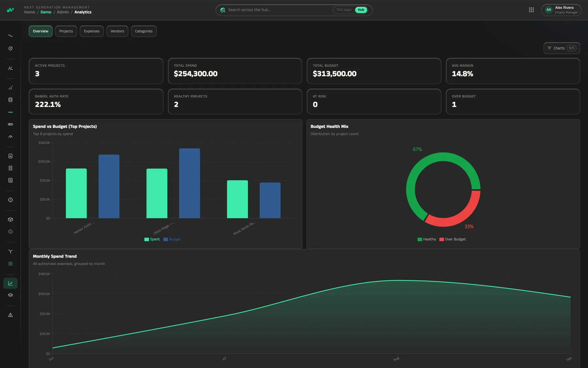
Task: Navigate to Admin in the breadcrumb
Action: pyautogui.click(x=63, y=12)
